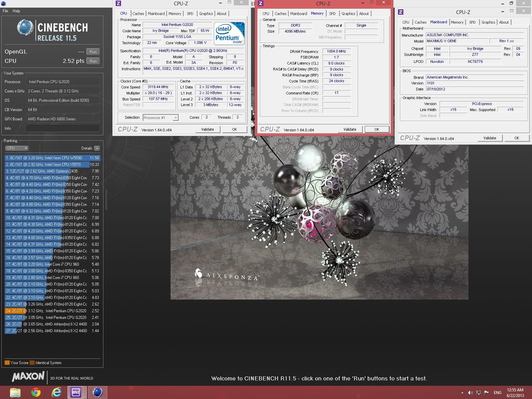This screenshot has height=399, width=532.
Task: Open the Memory tab in the Mainboard CPU-Z window
Action: (x=457, y=22)
